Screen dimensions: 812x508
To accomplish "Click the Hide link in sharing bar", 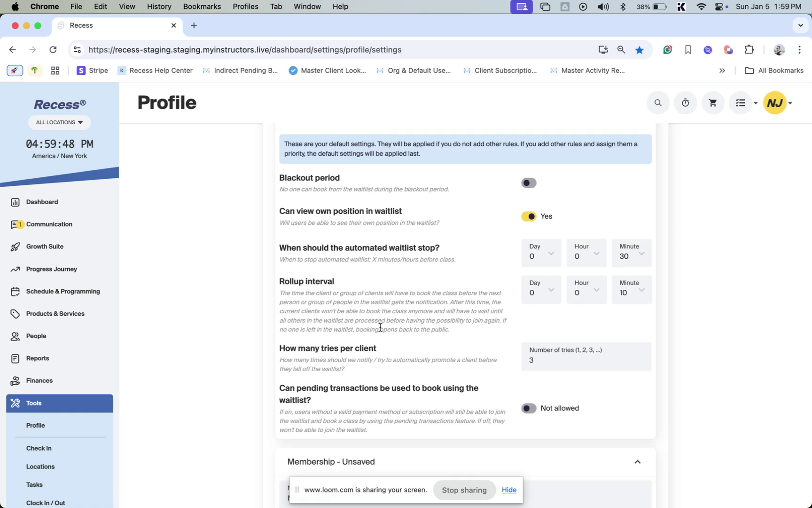I will [509, 490].
